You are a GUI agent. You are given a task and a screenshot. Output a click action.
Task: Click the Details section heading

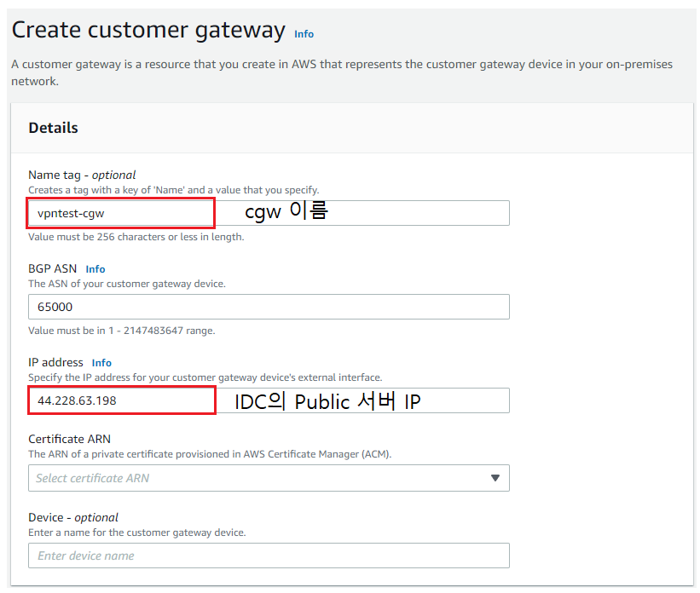53,128
